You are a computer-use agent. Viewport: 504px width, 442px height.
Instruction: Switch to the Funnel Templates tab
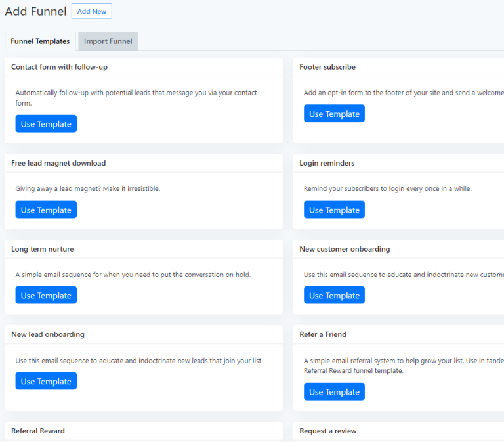(40, 41)
